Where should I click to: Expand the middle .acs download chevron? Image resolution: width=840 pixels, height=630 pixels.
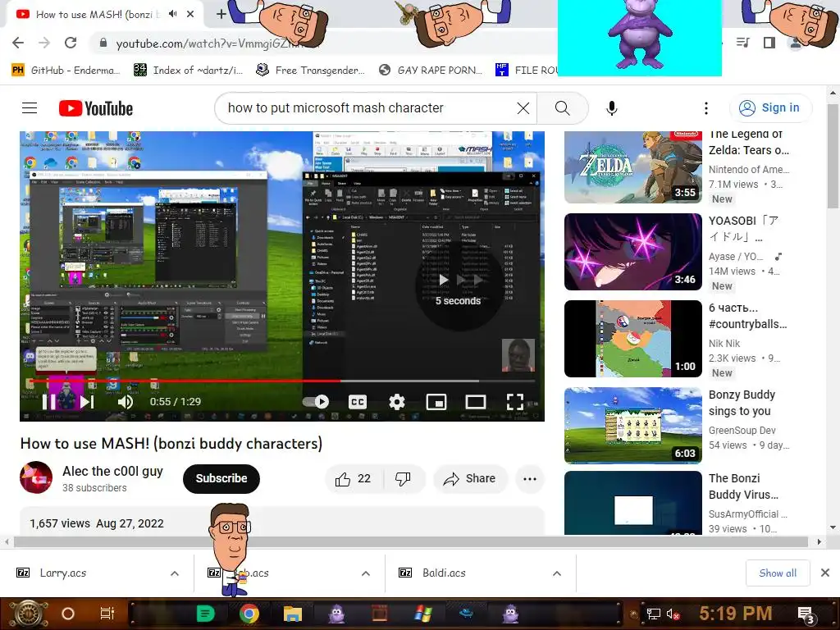tap(366, 573)
